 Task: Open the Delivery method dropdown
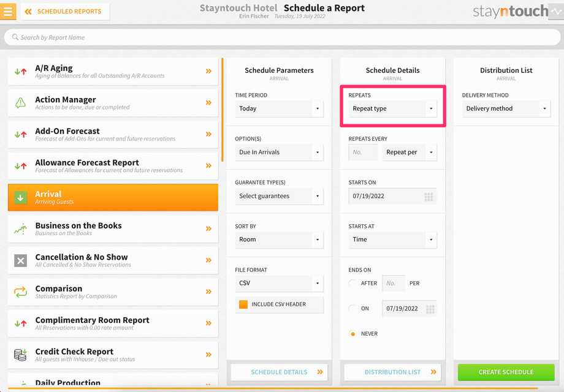[506, 108]
